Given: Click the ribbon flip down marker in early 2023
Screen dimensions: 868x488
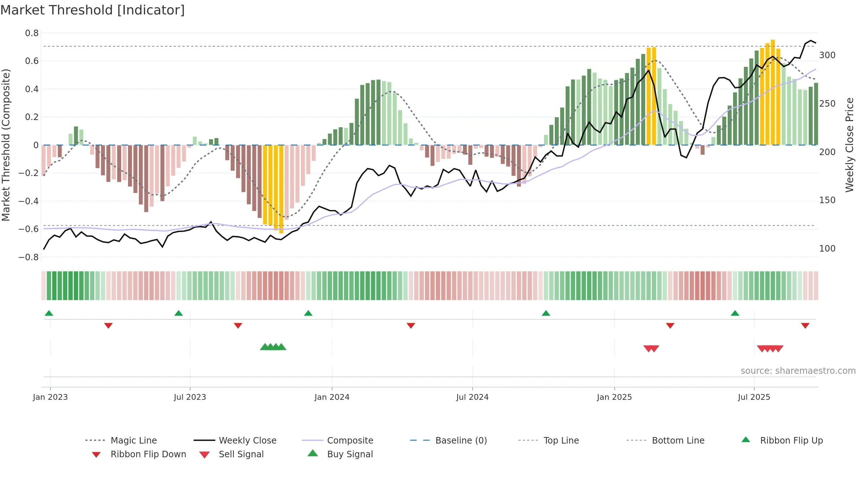Looking at the screenshot, I should click(109, 326).
